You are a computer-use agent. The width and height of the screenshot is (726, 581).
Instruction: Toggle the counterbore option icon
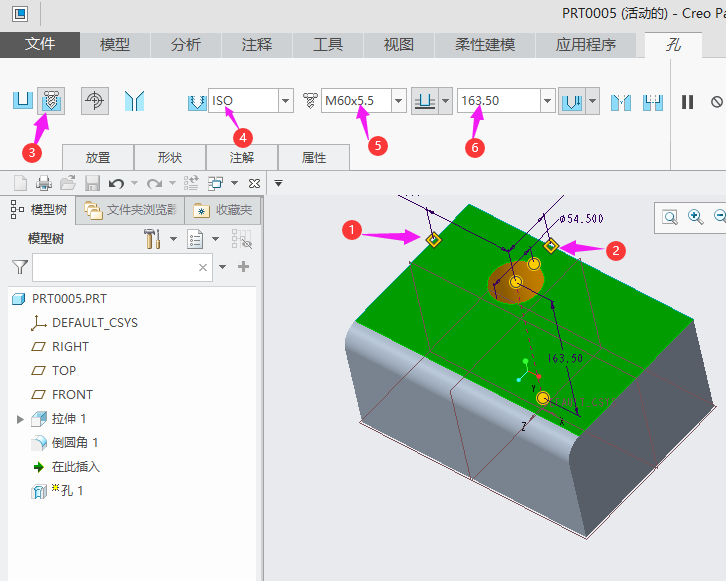coord(653,102)
